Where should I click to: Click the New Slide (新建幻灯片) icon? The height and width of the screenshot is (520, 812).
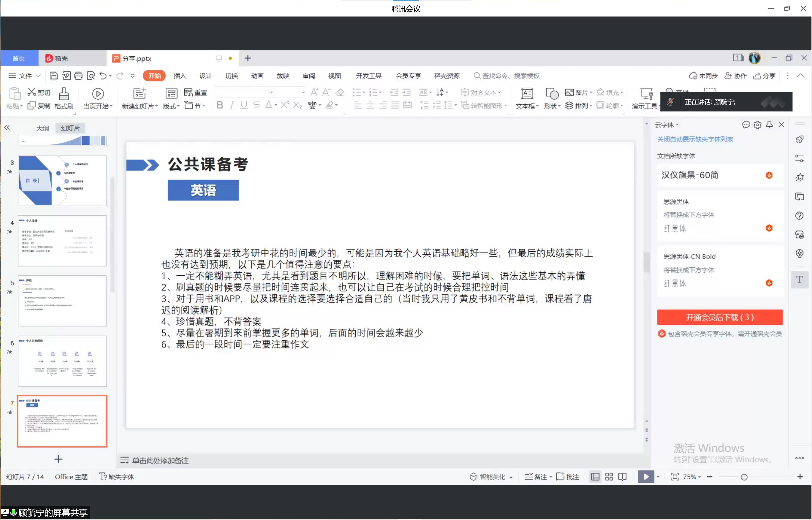point(139,94)
